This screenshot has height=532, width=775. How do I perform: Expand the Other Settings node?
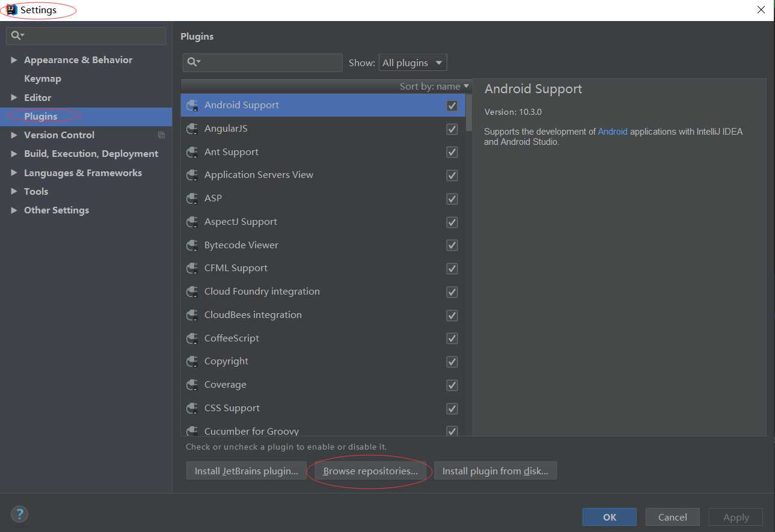coord(14,210)
